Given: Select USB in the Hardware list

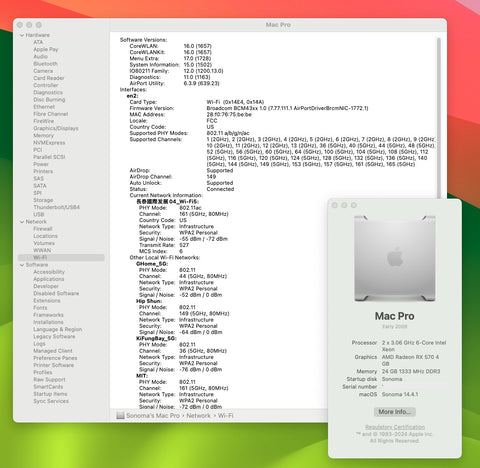Looking at the screenshot, I should pyautogui.click(x=39, y=214).
